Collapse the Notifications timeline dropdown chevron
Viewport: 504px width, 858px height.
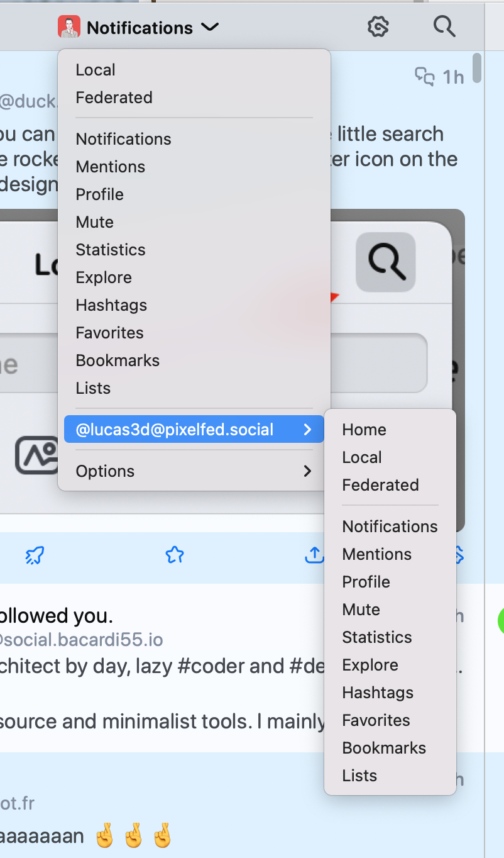209,27
